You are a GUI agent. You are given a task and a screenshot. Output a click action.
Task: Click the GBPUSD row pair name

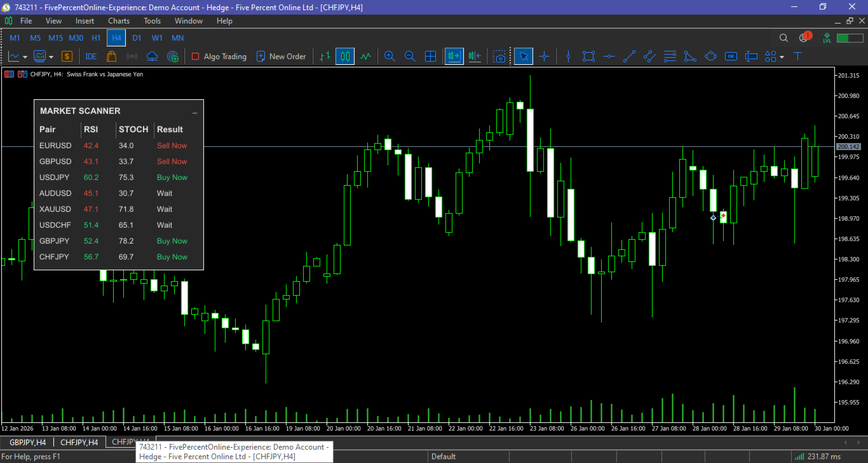[55, 162]
